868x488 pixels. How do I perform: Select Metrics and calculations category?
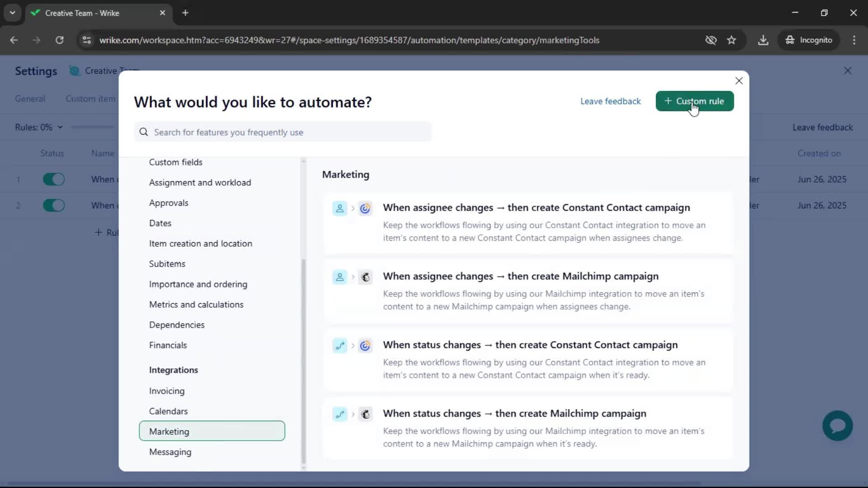pyautogui.click(x=196, y=305)
